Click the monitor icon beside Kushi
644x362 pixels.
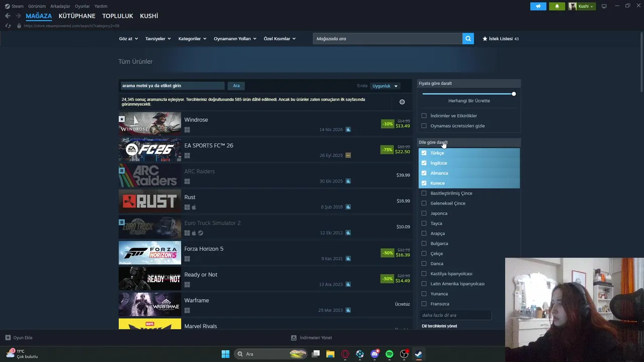604,6
